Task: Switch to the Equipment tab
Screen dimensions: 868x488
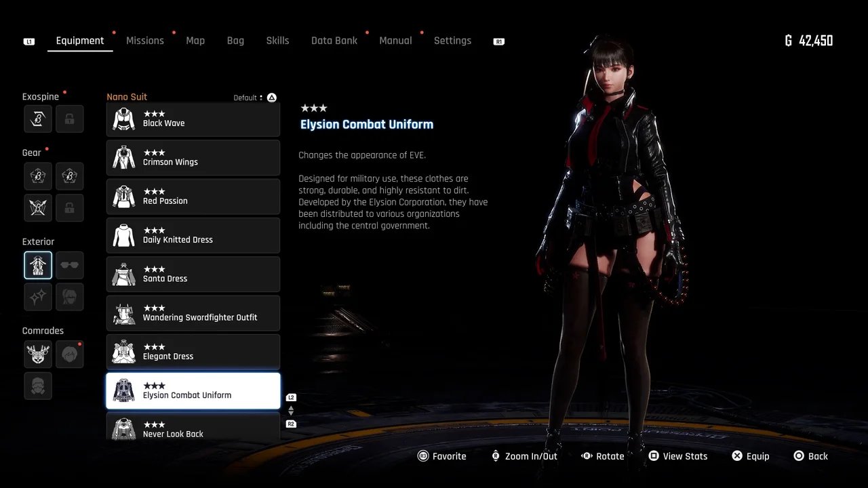Action: click(x=80, y=41)
